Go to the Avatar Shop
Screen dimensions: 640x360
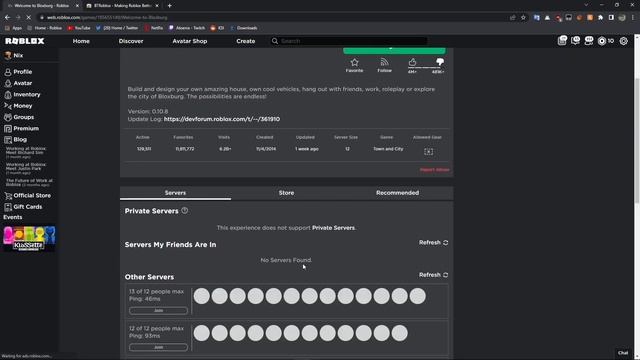189,41
